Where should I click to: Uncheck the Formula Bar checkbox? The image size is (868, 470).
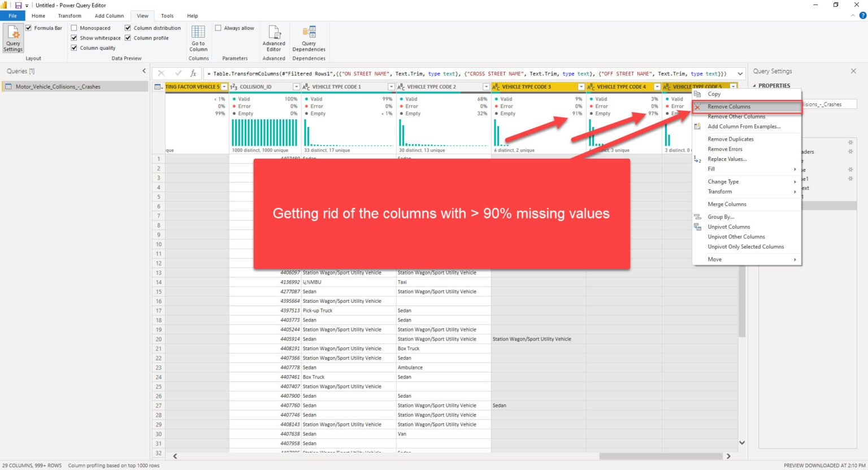[x=28, y=27]
